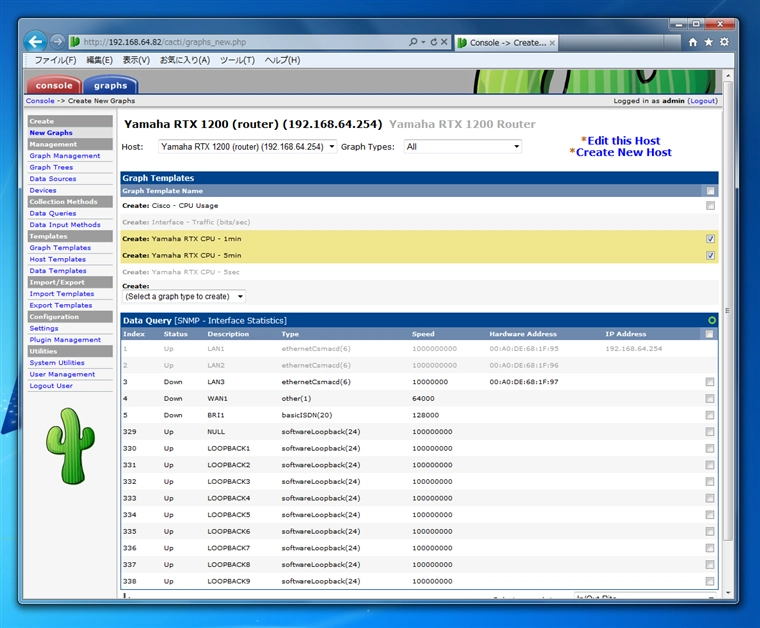760x628 pixels.
Task: Click the Logout link
Action: pyautogui.click(x=702, y=101)
